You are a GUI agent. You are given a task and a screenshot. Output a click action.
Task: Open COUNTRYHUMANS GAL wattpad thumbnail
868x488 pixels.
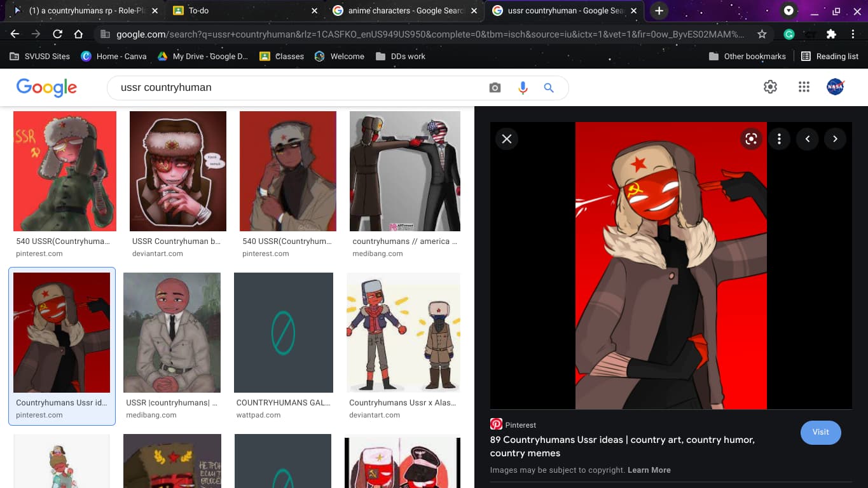coord(284,333)
